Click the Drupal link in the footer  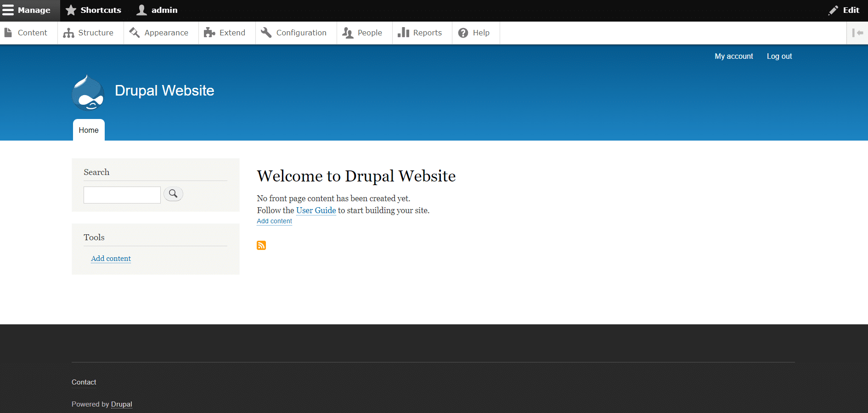point(122,404)
